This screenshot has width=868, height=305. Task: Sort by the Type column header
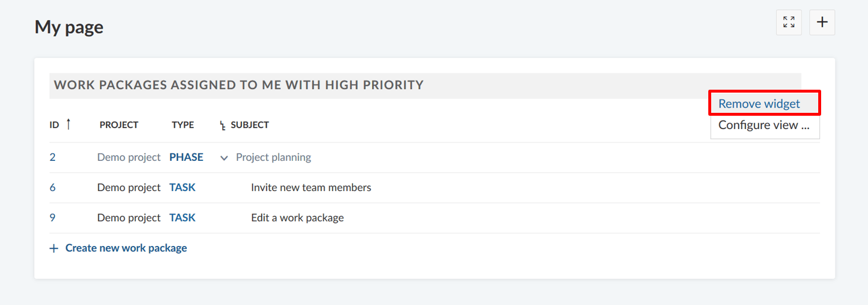click(183, 125)
